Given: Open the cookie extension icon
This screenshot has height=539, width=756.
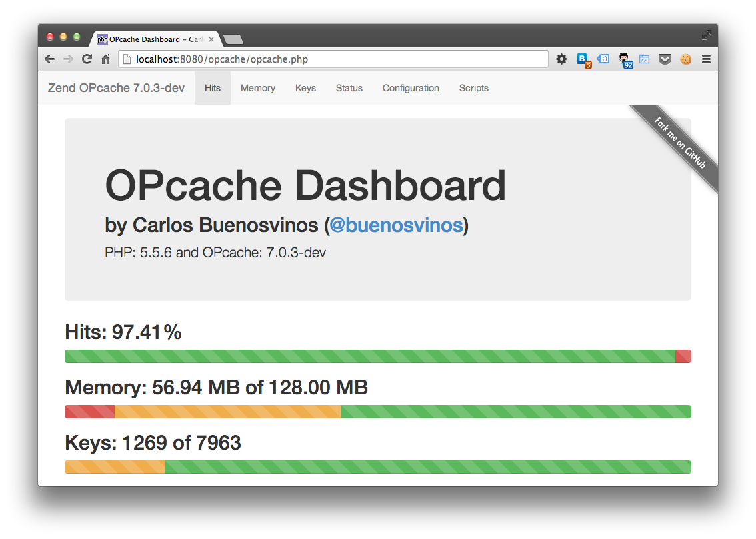Looking at the screenshot, I should [x=685, y=59].
